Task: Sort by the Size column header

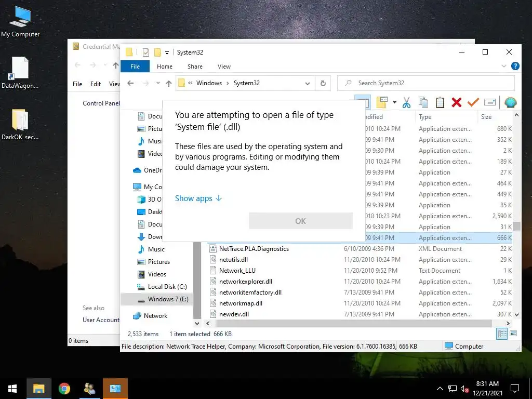Action: click(486, 117)
